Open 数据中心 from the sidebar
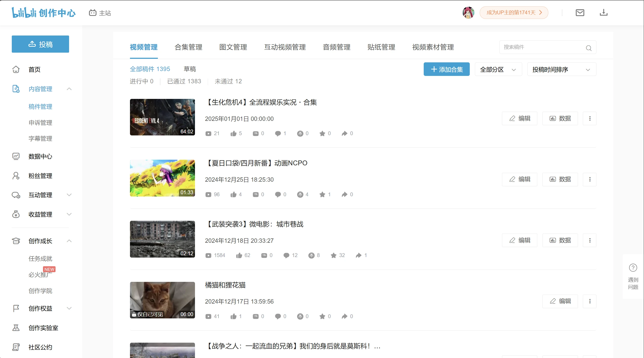 coord(40,156)
